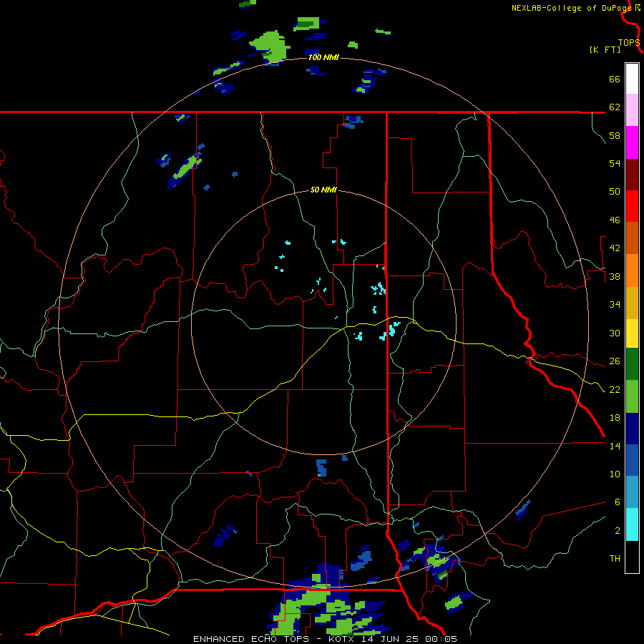The image size is (644, 644).
Task: Click the "ENHANCED ECHO TOPS" caption text
Action: tap(251, 639)
